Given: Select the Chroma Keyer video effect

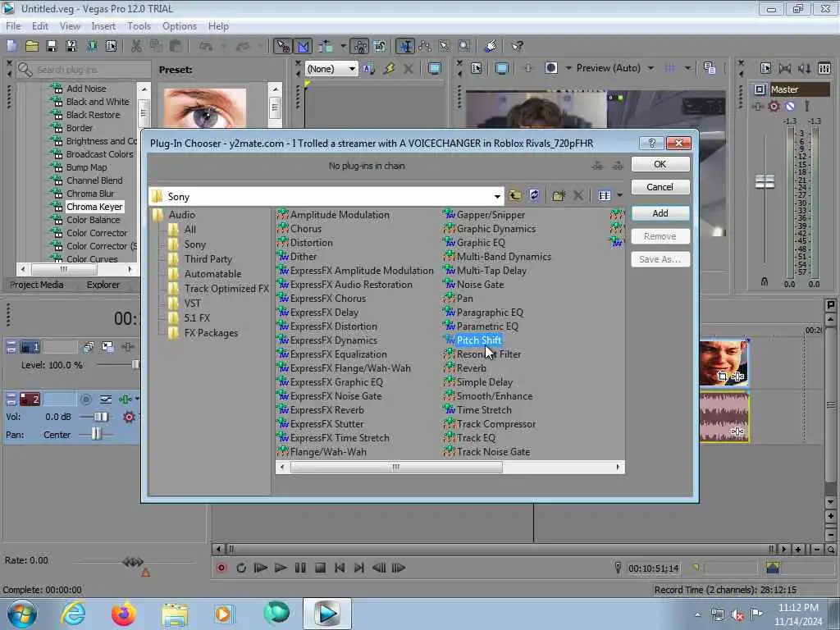Looking at the screenshot, I should click(x=94, y=207).
